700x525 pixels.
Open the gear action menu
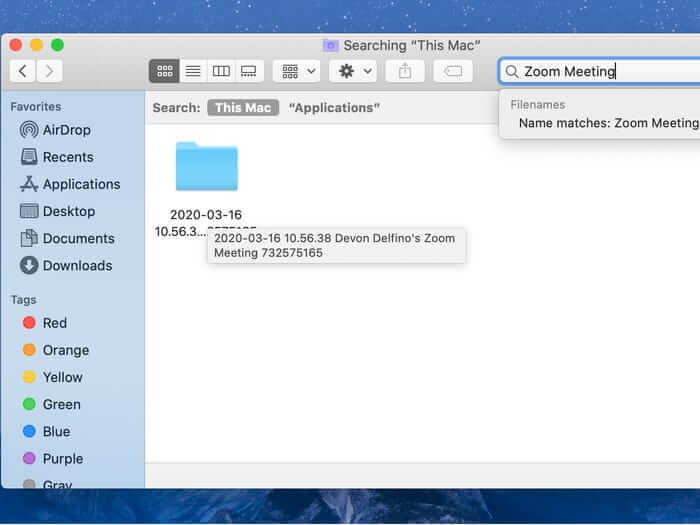tap(353, 71)
